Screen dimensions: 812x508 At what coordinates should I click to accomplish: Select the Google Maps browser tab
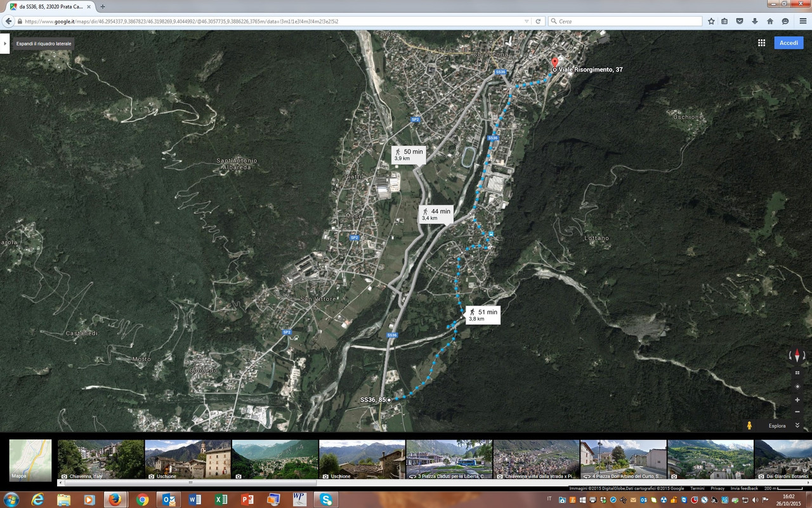click(x=51, y=6)
